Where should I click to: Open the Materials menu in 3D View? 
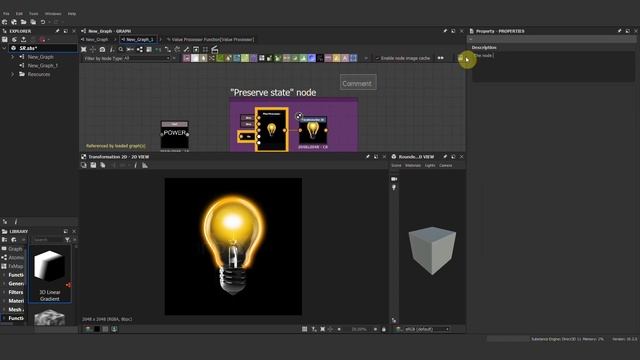coord(413,165)
